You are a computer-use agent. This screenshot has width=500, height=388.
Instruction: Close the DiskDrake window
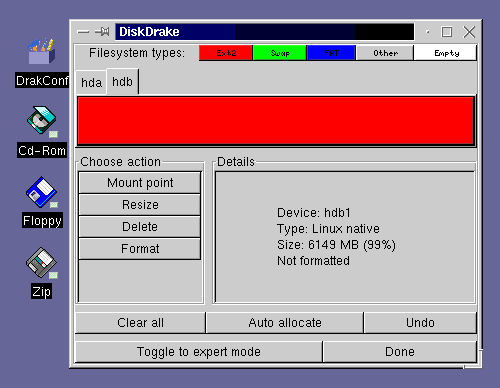(469, 32)
